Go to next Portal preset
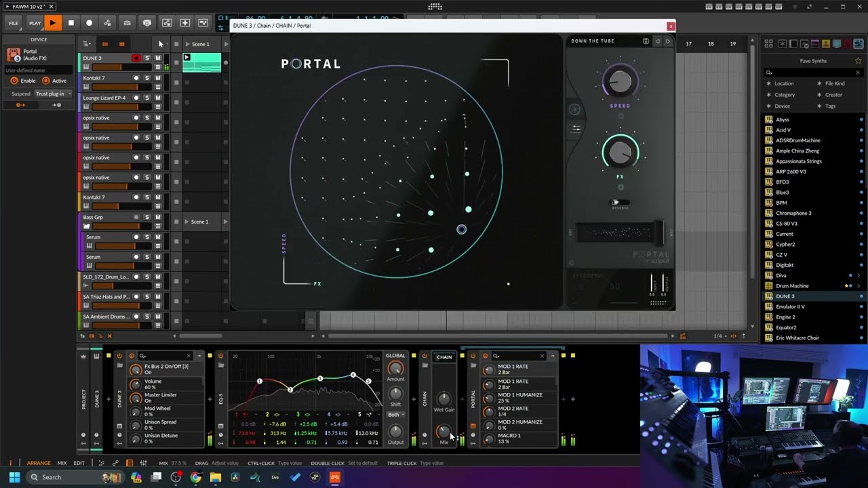Viewport: 868px width, 488px height. click(667, 41)
